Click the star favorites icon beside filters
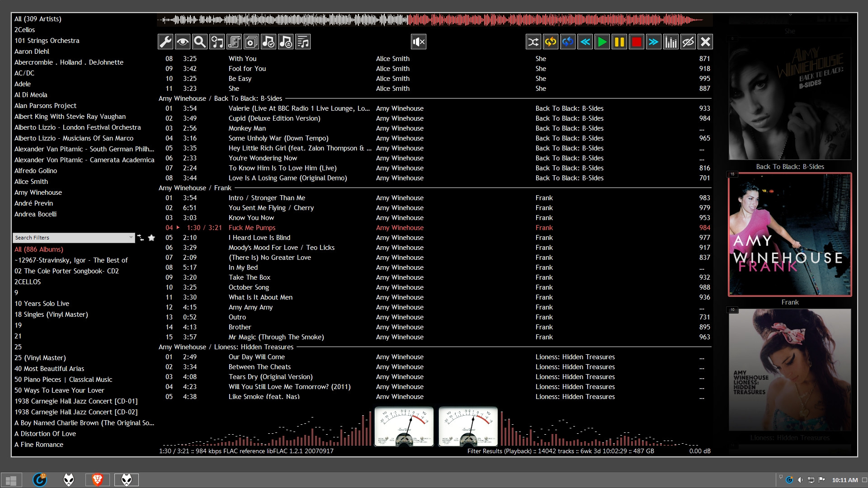 point(151,238)
